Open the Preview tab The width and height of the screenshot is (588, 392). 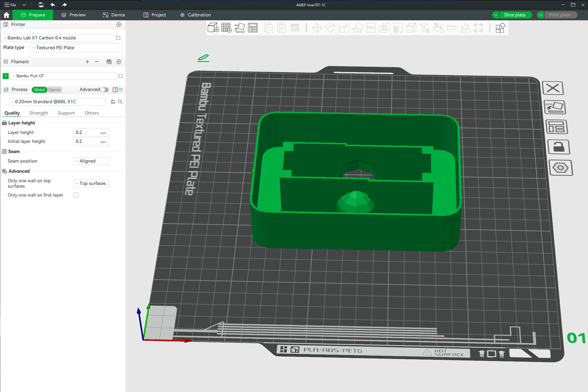[x=73, y=15]
